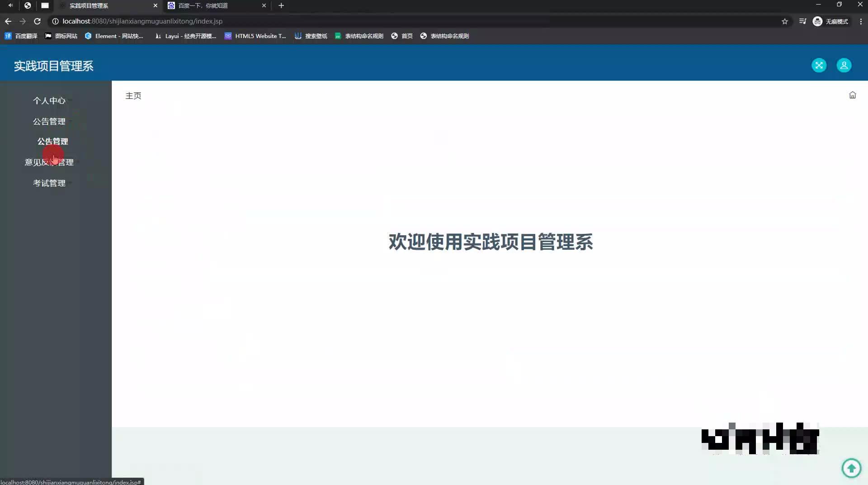Click the browser back arrow
The width and height of the screenshot is (868, 485).
(x=8, y=21)
